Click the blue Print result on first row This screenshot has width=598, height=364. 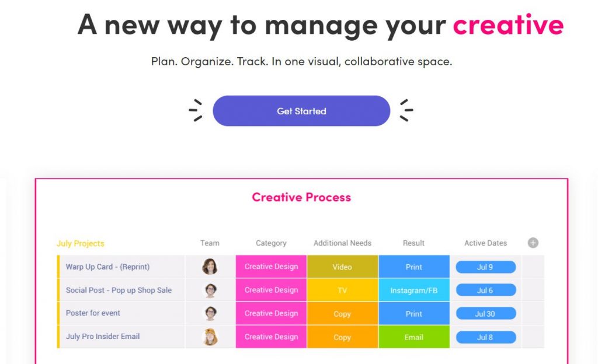click(x=413, y=267)
